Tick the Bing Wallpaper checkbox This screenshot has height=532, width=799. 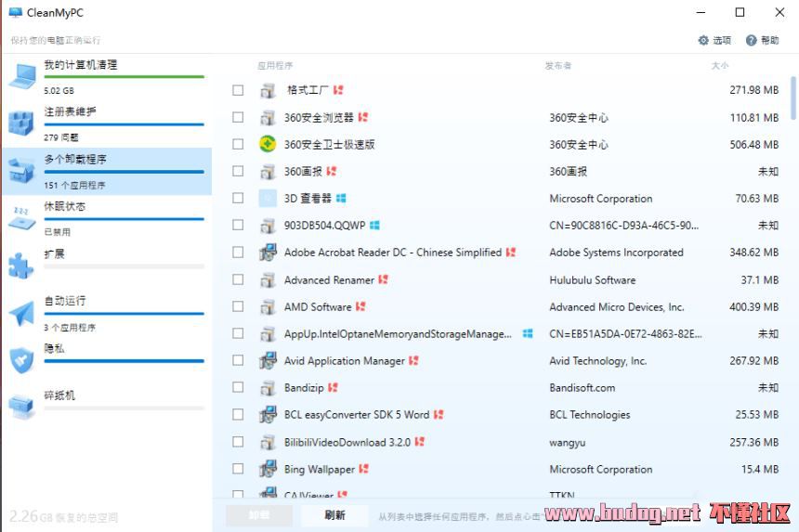[x=238, y=468]
